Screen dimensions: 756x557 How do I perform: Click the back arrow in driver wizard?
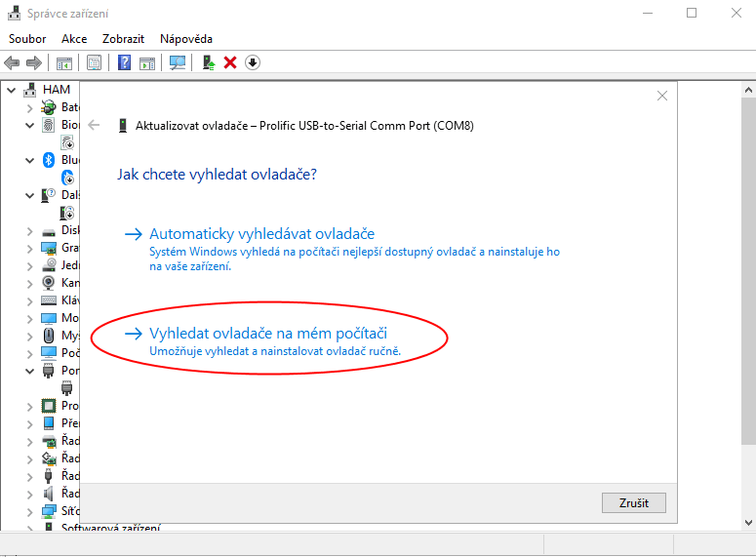point(95,125)
